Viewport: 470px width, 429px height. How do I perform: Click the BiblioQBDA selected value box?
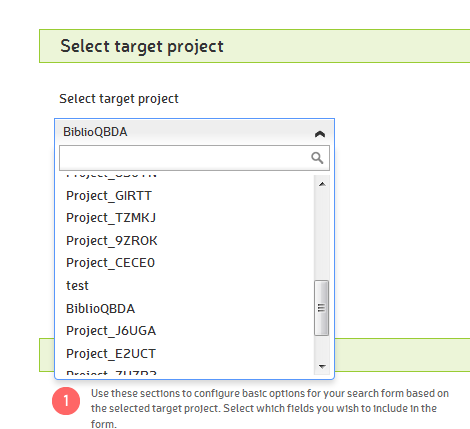pos(194,132)
